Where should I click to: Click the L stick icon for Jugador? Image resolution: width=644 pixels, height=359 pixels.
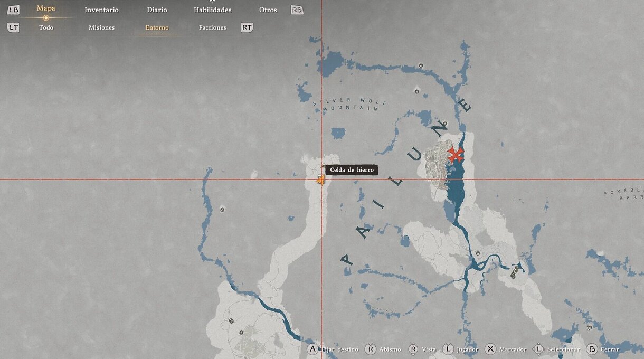point(448,349)
